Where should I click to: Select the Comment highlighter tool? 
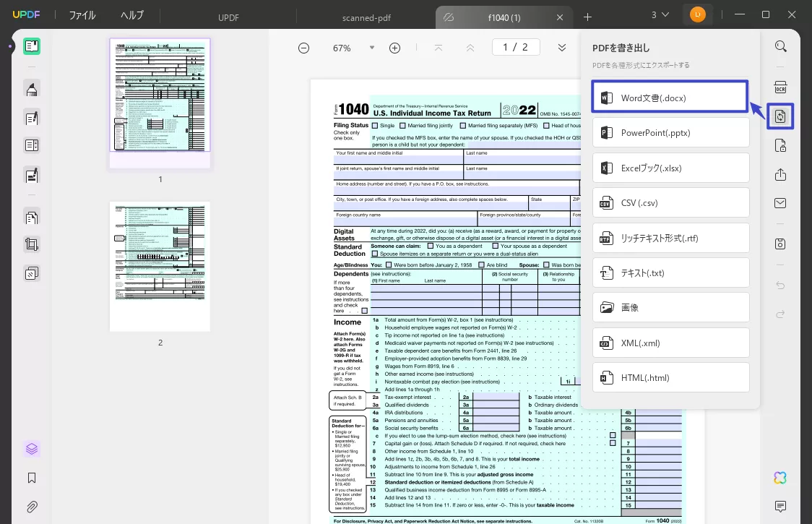click(32, 89)
